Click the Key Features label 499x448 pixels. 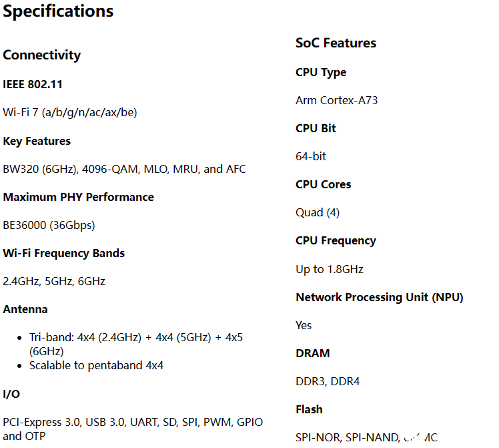37,141
